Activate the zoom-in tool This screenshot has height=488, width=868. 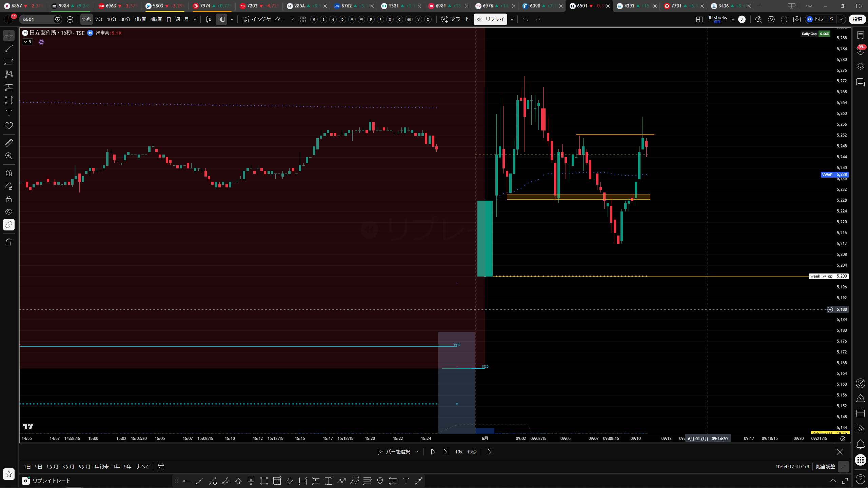[9, 156]
